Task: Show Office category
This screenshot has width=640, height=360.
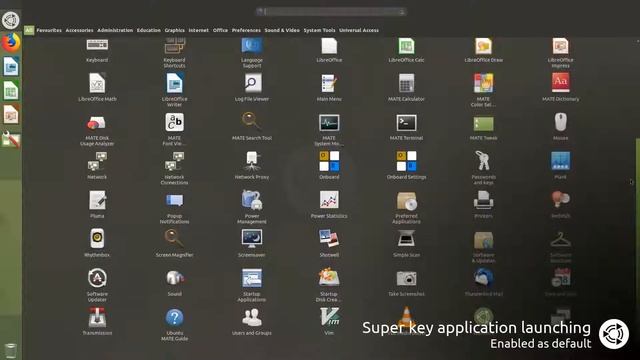Action: [220, 30]
